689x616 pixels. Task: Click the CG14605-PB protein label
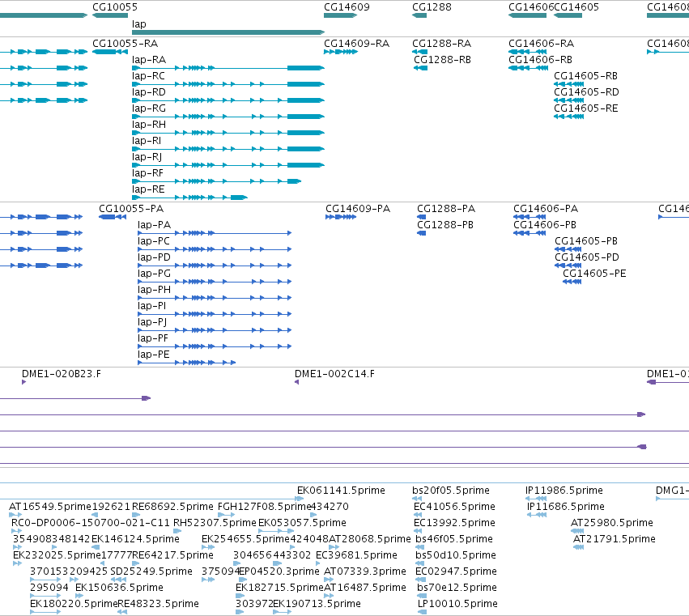click(x=586, y=241)
